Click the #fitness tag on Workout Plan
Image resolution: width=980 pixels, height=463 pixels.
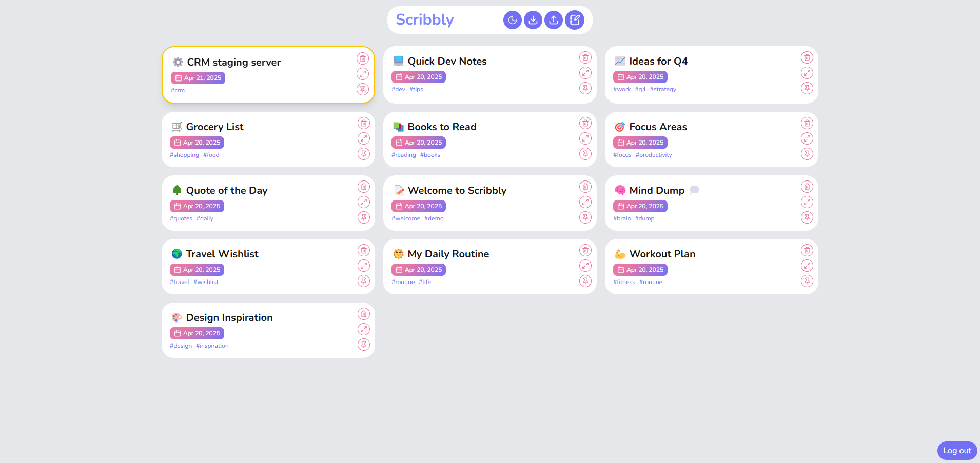pos(624,282)
